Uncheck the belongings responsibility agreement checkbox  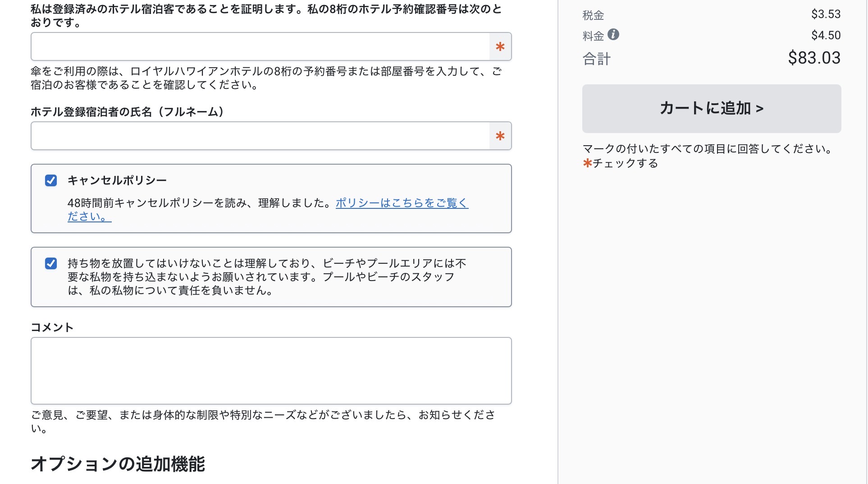click(x=51, y=263)
